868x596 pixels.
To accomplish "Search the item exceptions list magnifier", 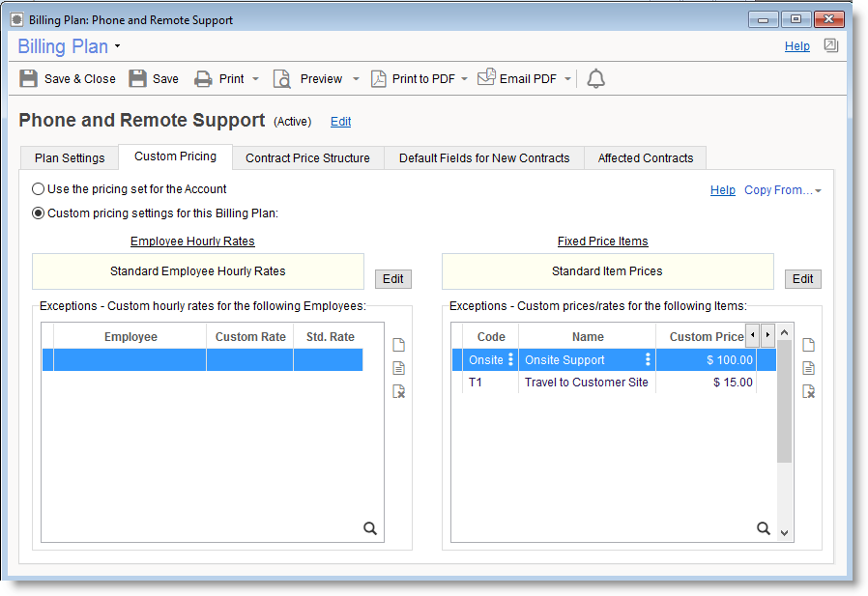I will [764, 528].
